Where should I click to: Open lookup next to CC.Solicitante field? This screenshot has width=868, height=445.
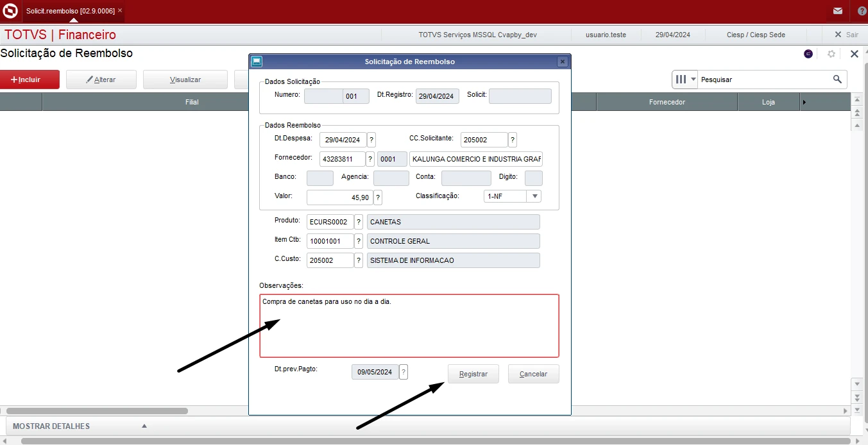coord(513,140)
